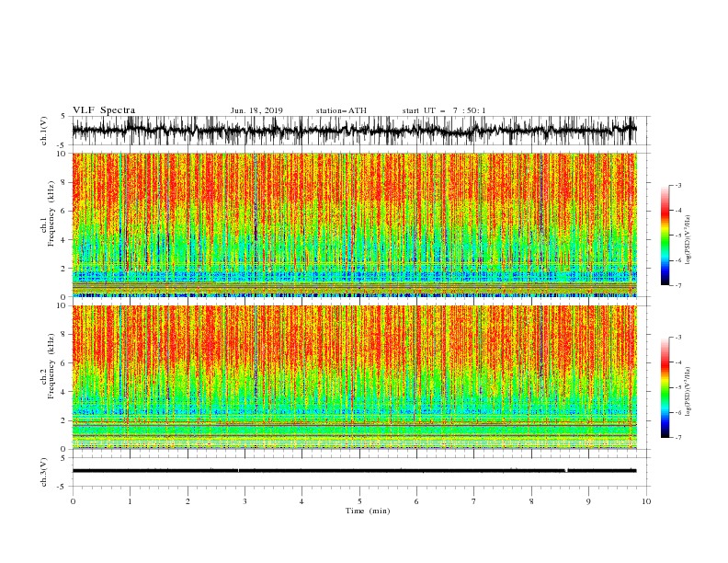The image size is (728, 563).
Task: Click ch.1 spectrogram "8" kHz tick label
Action: click(x=63, y=182)
